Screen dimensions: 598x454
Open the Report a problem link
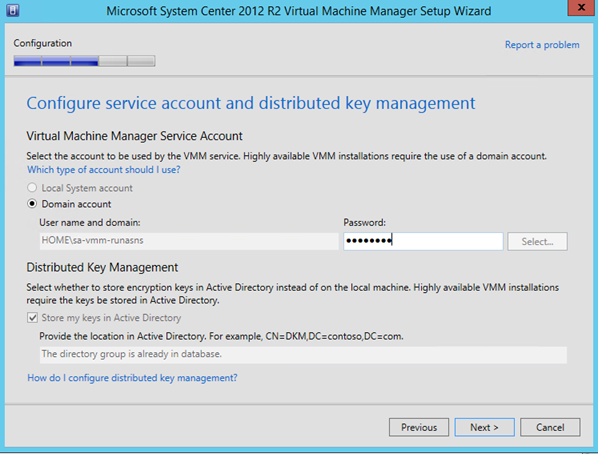(542, 45)
